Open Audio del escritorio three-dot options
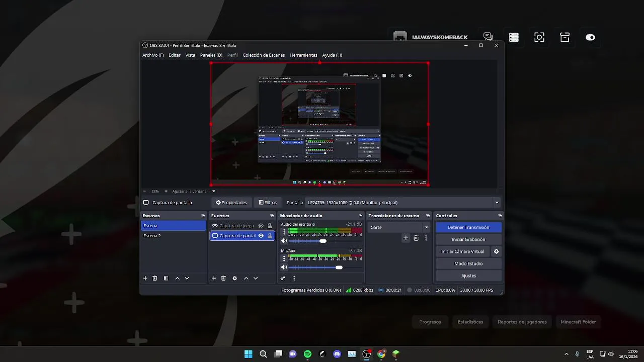 (284, 232)
